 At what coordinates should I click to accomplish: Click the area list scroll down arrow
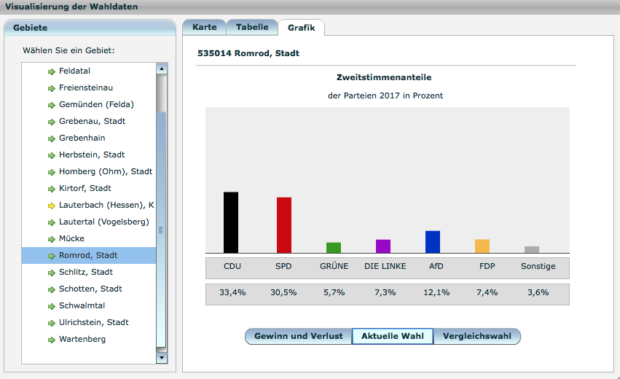coord(161,358)
